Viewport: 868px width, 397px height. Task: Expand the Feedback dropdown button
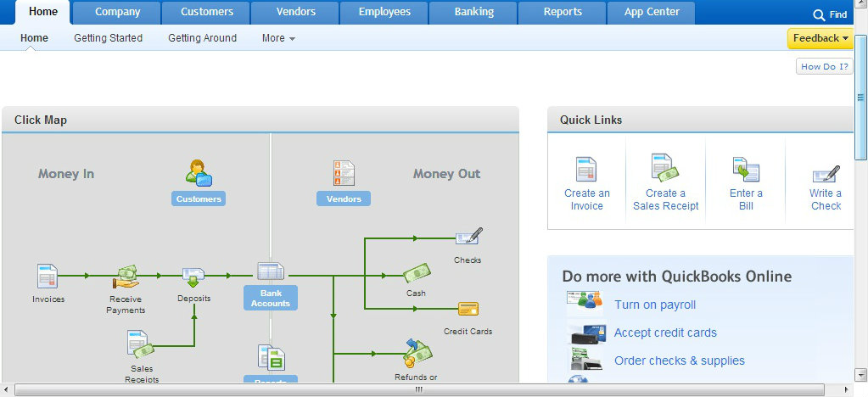(x=821, y=38)
